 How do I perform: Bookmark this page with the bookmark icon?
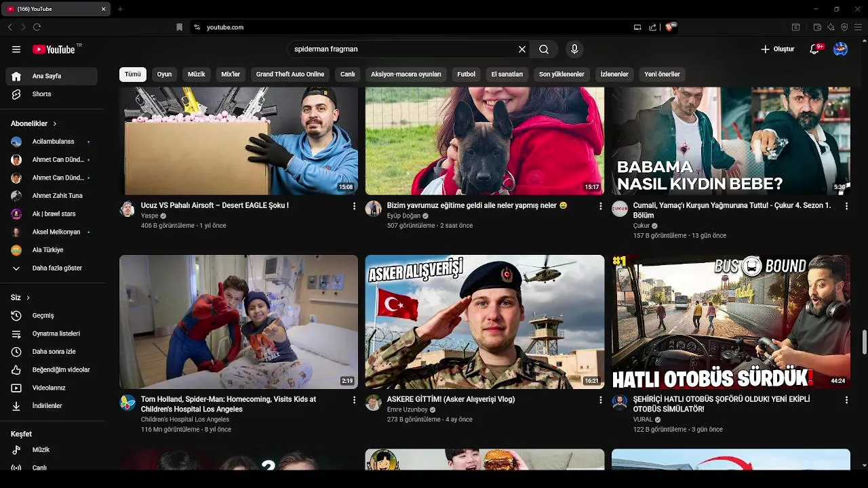point(179,27)
